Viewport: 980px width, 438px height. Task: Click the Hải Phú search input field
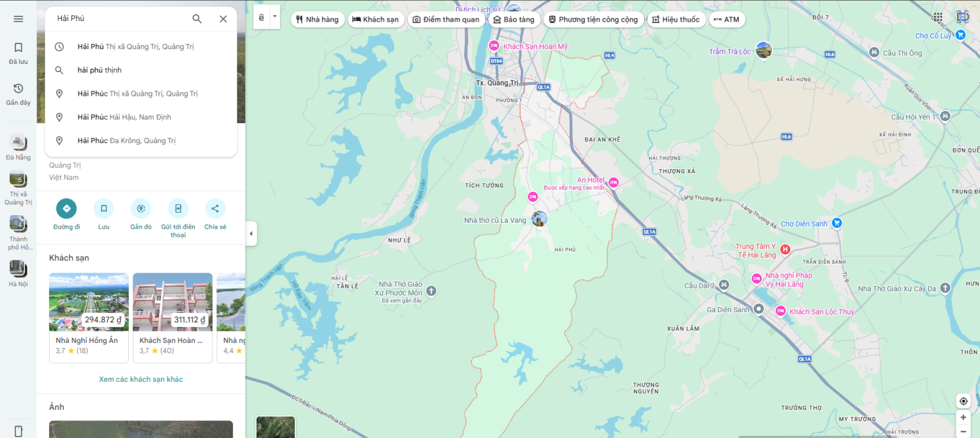121,19
